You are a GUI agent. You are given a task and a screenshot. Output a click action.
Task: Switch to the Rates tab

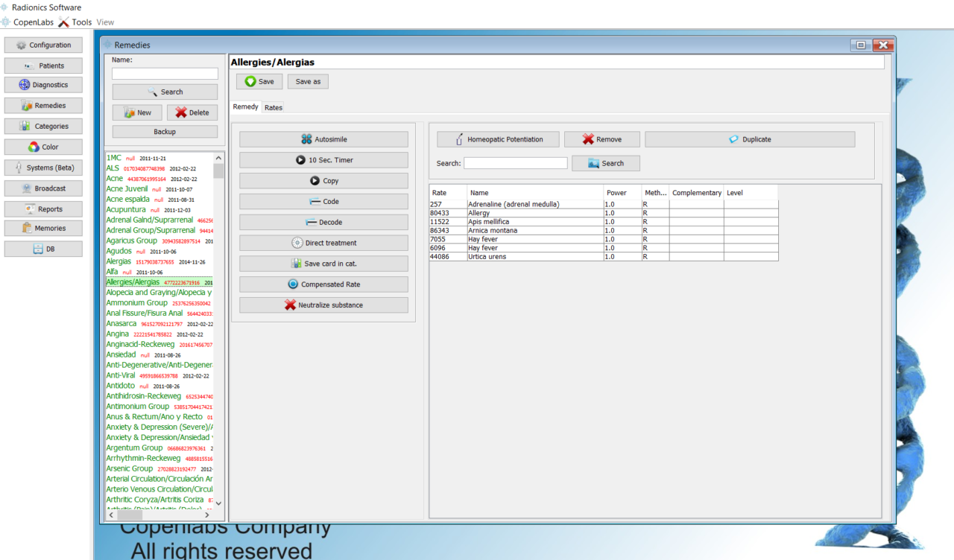click(x=274, y=108)
